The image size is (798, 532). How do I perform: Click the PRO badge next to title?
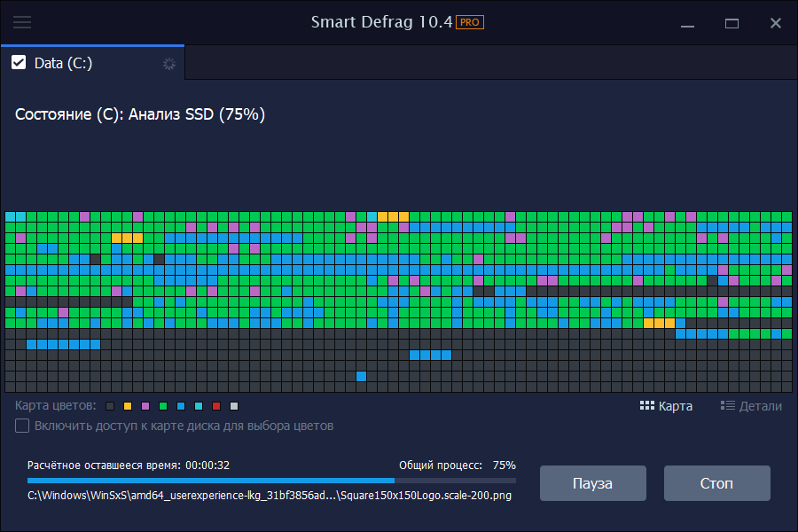coord(469,22)
